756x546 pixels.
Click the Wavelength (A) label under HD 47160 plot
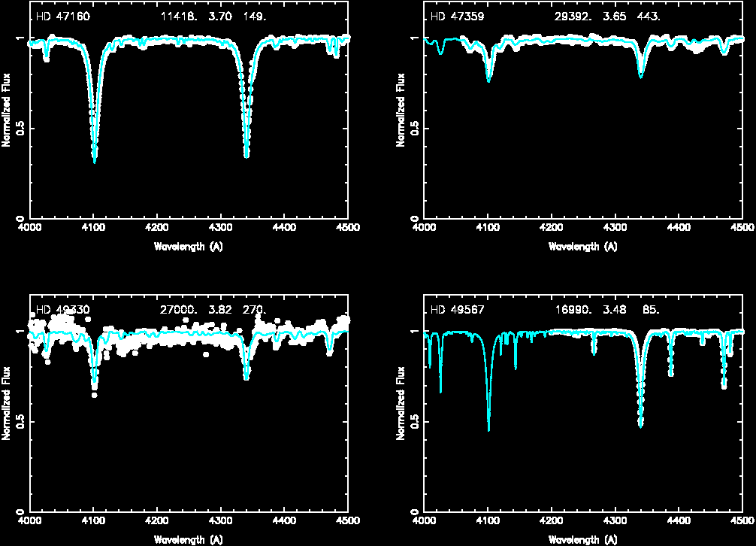188,247
